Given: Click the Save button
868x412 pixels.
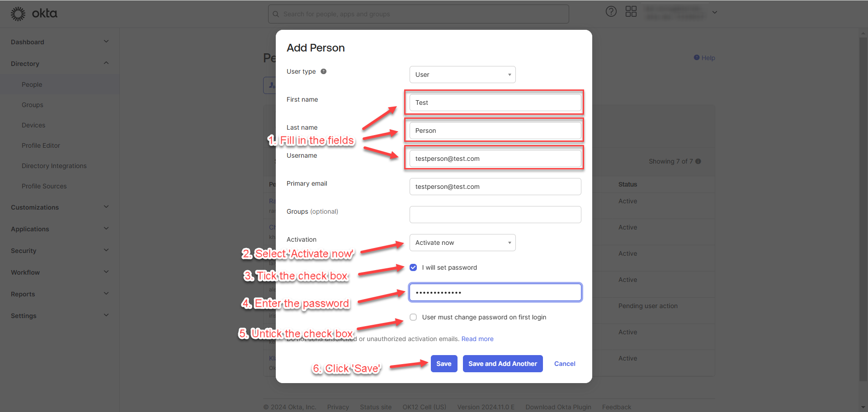Looking at the screenshot, I should 443,364.
